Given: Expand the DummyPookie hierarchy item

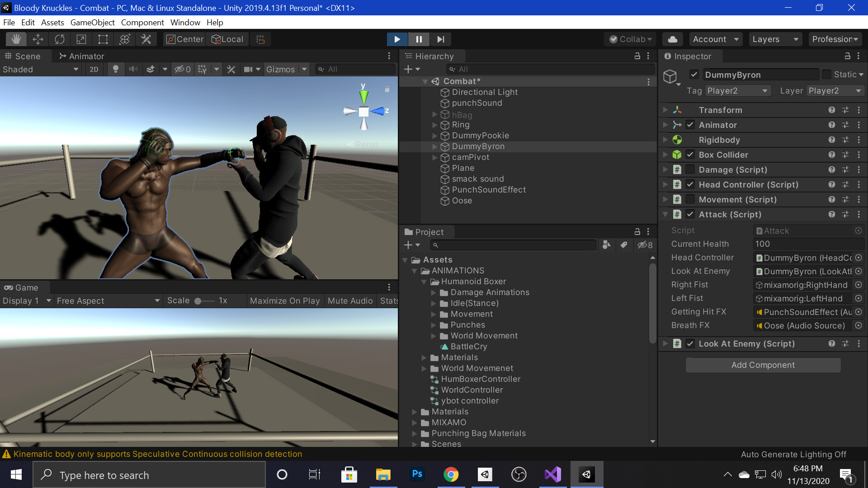Looking at the screenshot, I should point(434,136).
